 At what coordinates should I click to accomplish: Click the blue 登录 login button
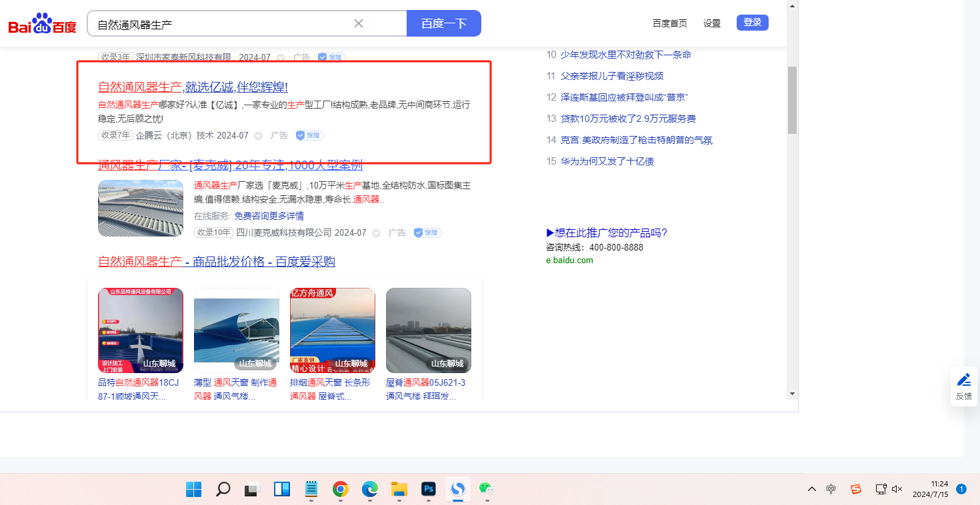coord(752,23)
